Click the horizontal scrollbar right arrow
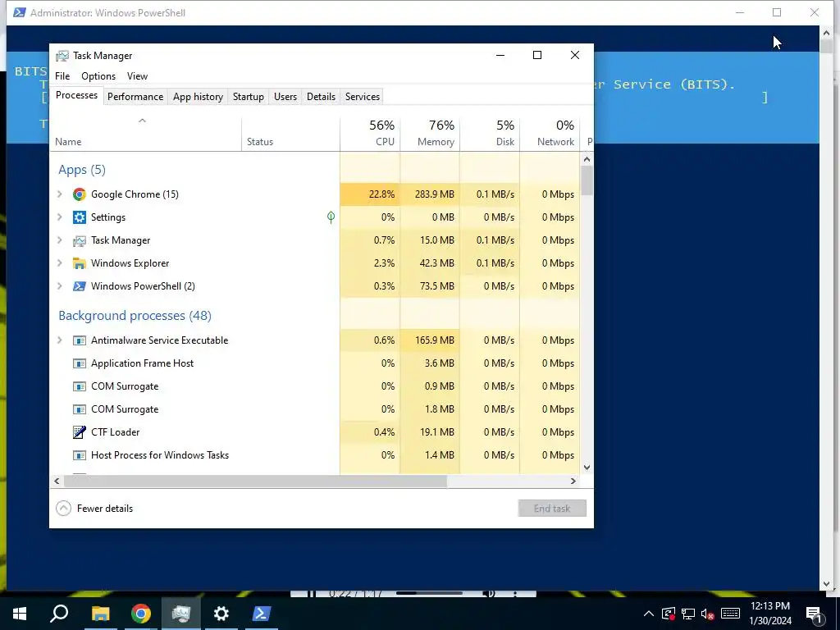This screenshot has width=840, height=630. pos(573,481)
